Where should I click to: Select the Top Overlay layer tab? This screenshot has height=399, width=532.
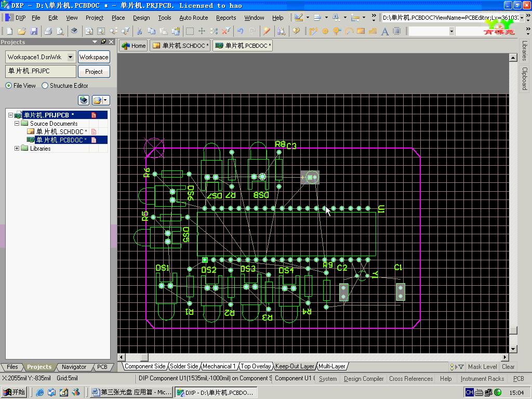click(256, 366)
